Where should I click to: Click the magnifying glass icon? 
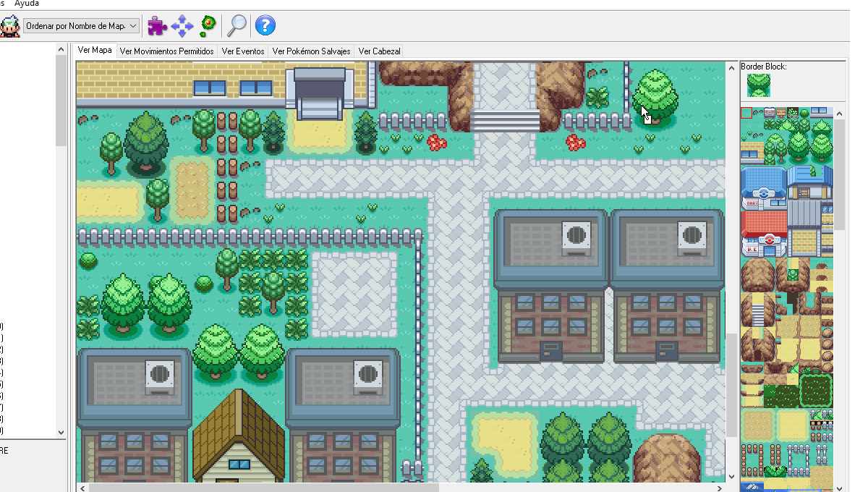click(237, 26)
